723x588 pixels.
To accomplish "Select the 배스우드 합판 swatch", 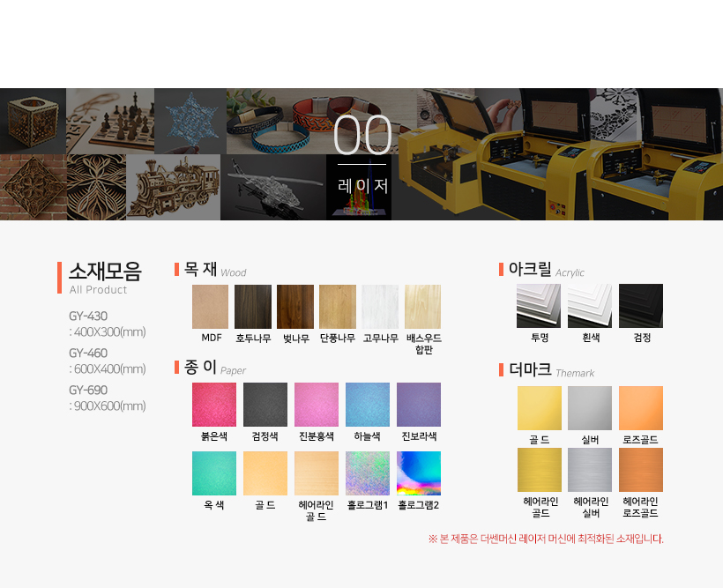I will 423,307.
